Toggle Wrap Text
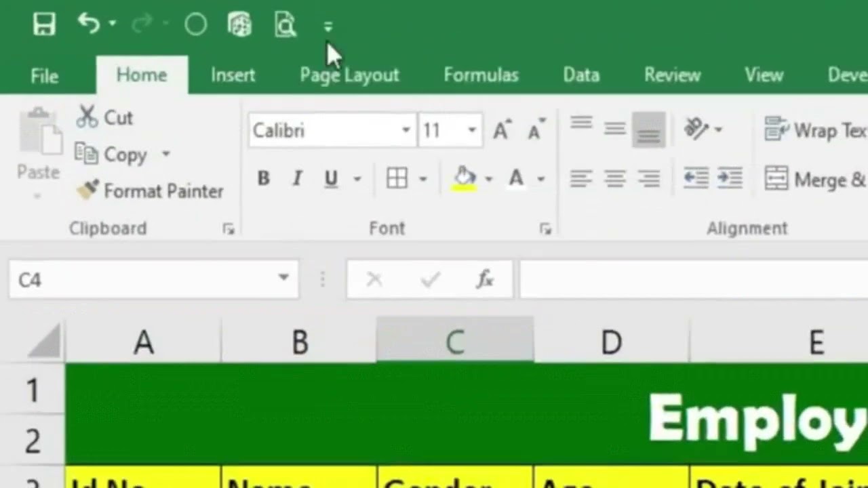Viewport: 868px width, 488px height. (x=816, y=129)
